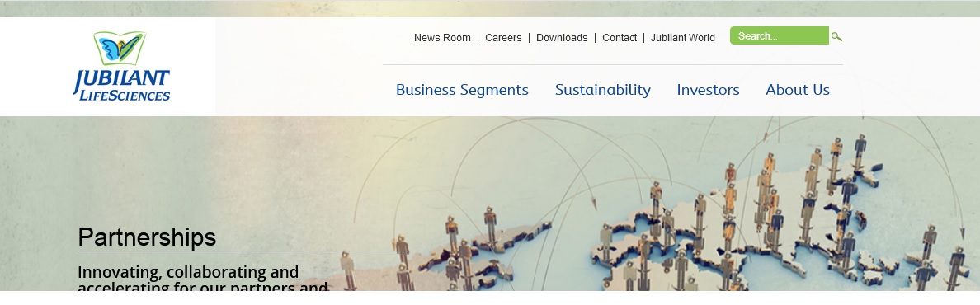Go to the Careers page
This screenshot has height=305, width=980.
coord(503,37)
